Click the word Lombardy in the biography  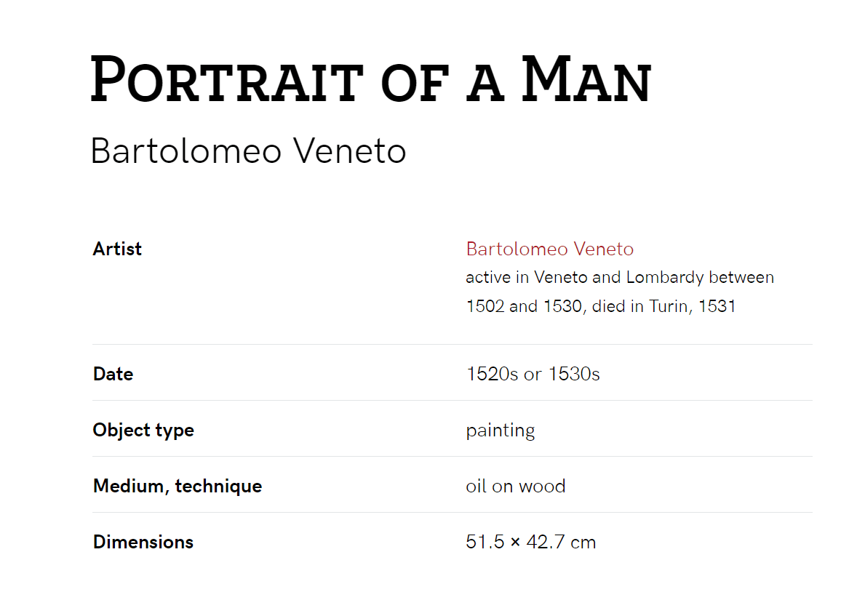coord(665,278)
